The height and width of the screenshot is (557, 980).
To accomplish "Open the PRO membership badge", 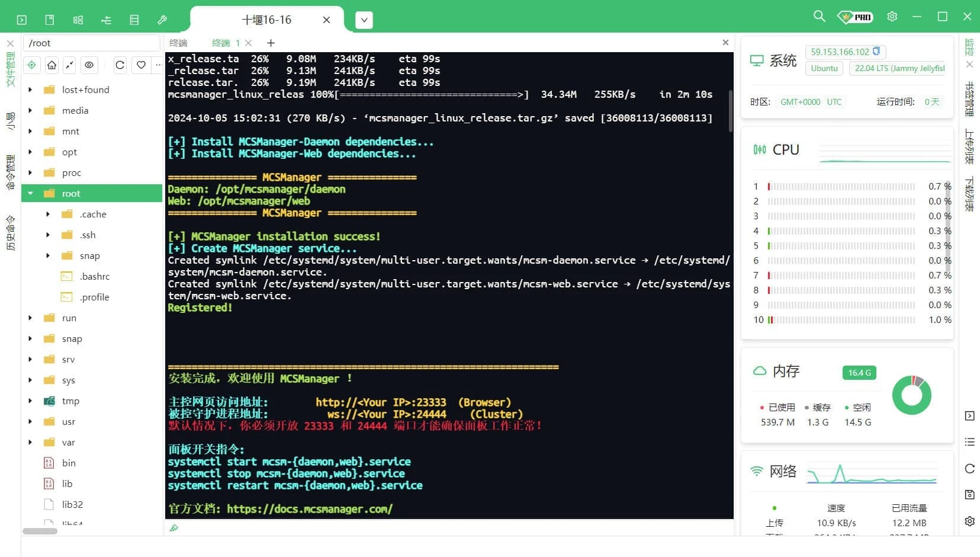I will click(855, 17).
